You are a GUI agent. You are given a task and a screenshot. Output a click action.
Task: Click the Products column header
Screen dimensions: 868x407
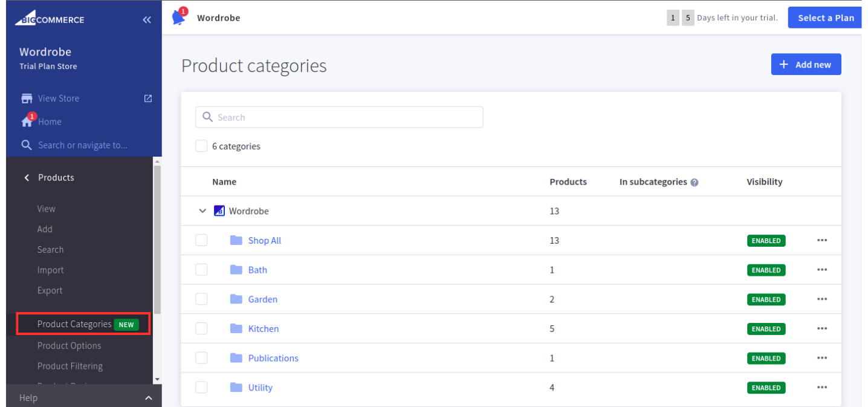coord(568,182)
